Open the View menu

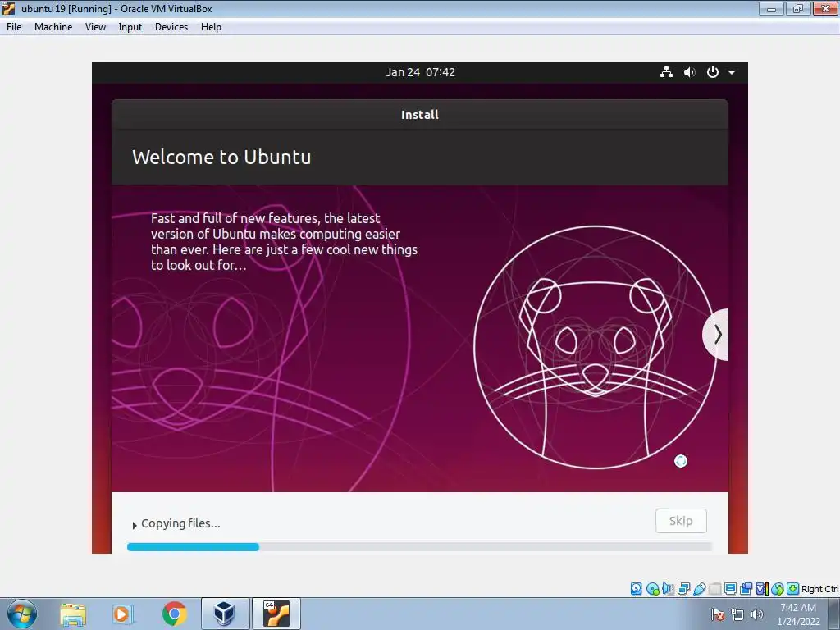(x=95, y=27)
